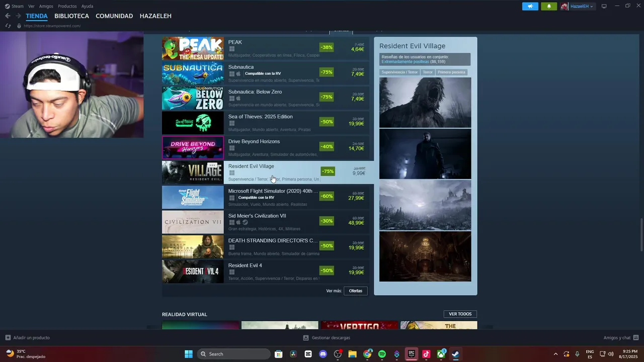Open the Steam menu

tap(14, 6)
